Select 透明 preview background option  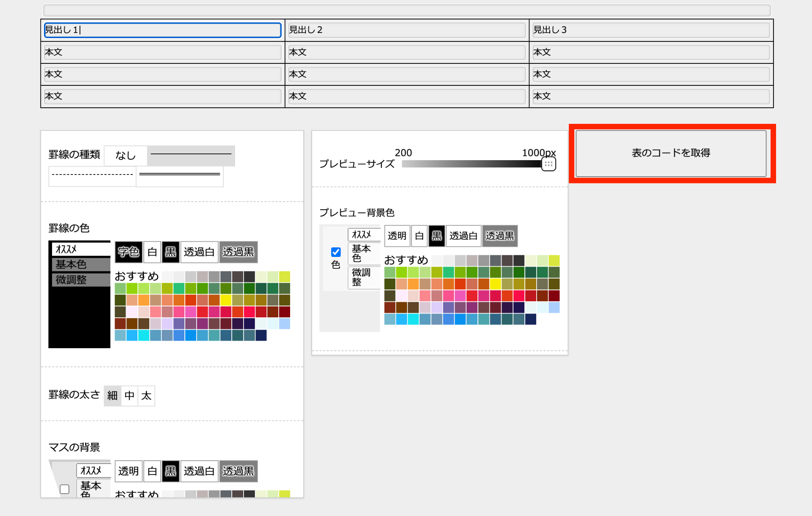[397, 236]
